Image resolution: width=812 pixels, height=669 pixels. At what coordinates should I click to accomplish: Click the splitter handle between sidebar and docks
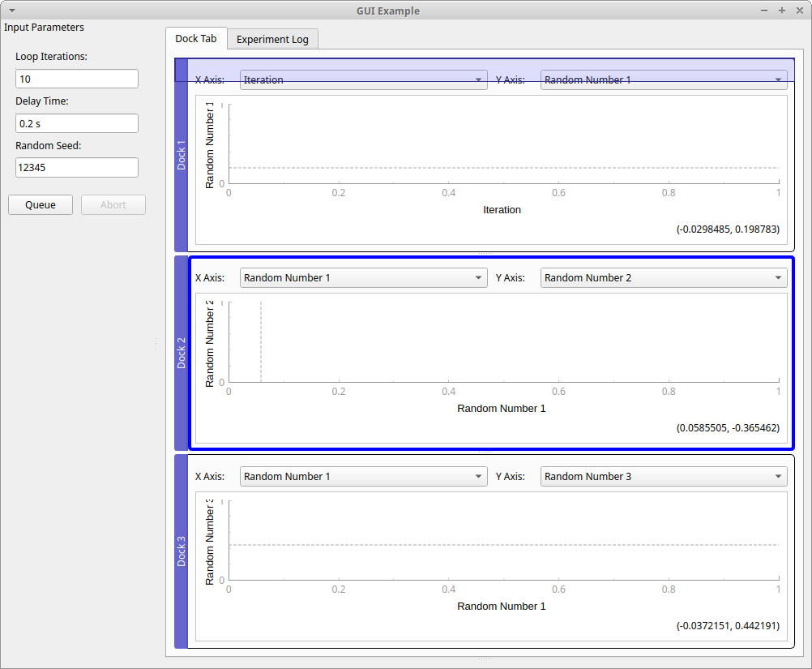tap(156, 345)
